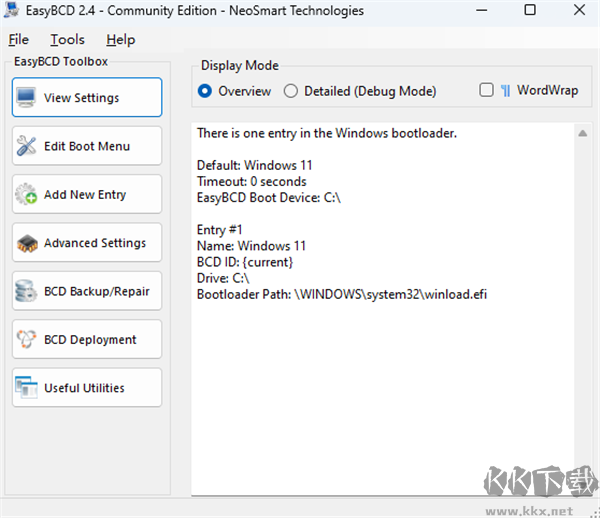Image resolution: width=600 pixels, height=518 pixels.
Task: Open the Help menu
Action: point(121,39)
